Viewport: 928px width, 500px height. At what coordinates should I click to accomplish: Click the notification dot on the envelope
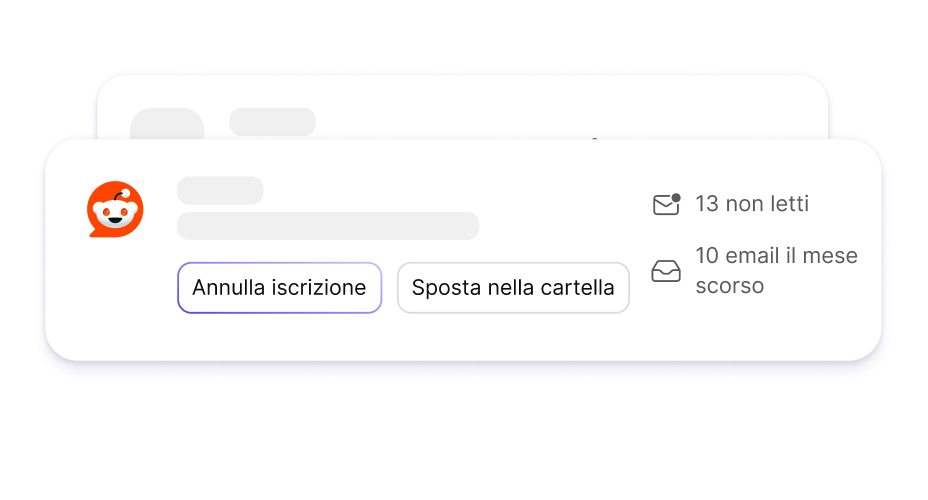(x=676, y=198)
